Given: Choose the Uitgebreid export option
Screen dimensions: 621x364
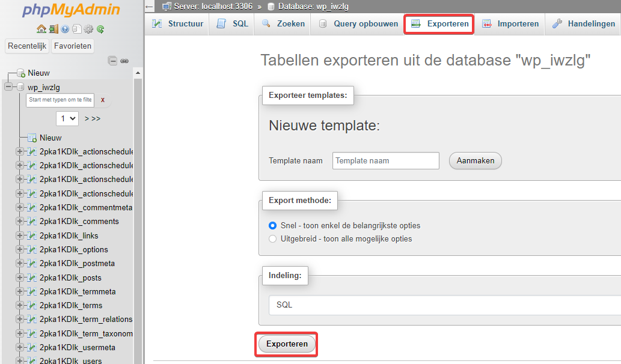Looking at the screenshot, I should [x=272, y=238].
